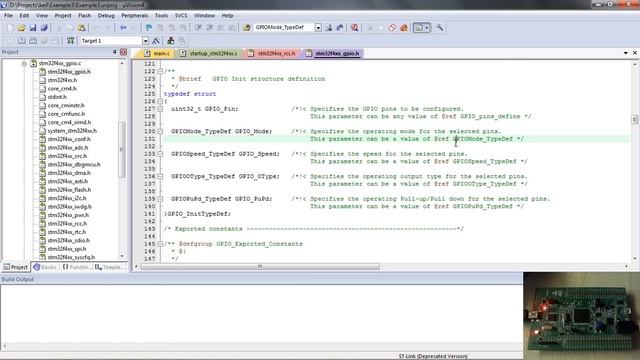Viewport: 640px width, 360px height.
Task: Open the window layout dropdown arrow
Action: click(x=427, y=28)
